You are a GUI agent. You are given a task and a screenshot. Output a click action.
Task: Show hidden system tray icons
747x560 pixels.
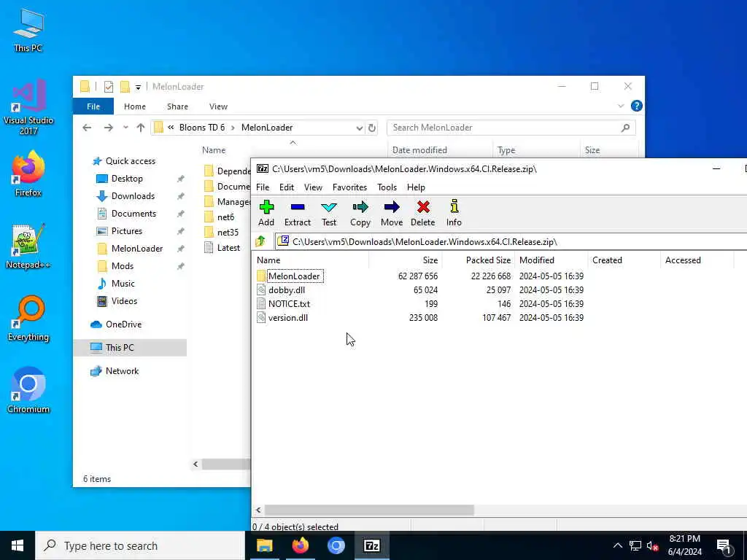617,546
